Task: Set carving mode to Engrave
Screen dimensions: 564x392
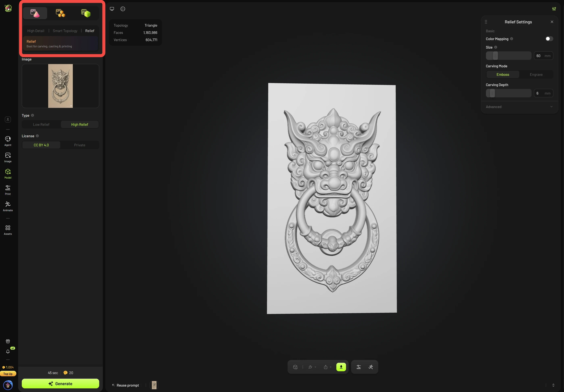Action: pos(536,75)
